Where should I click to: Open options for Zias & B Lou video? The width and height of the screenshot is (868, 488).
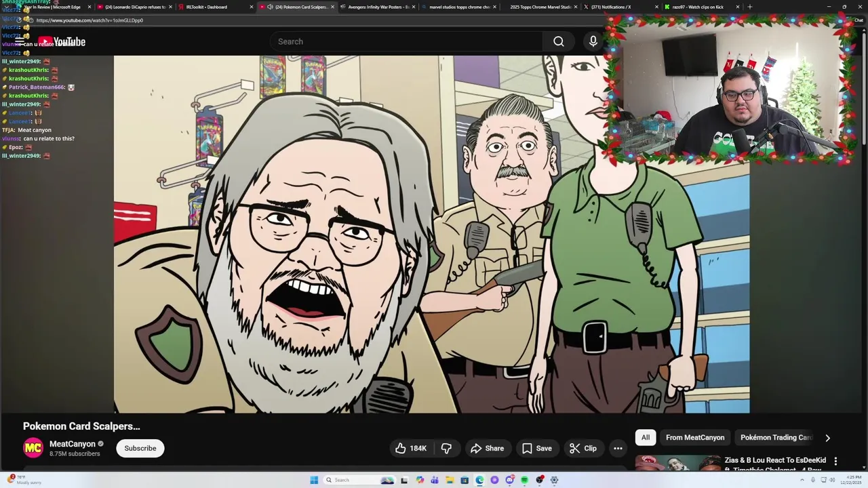point(835,461)
